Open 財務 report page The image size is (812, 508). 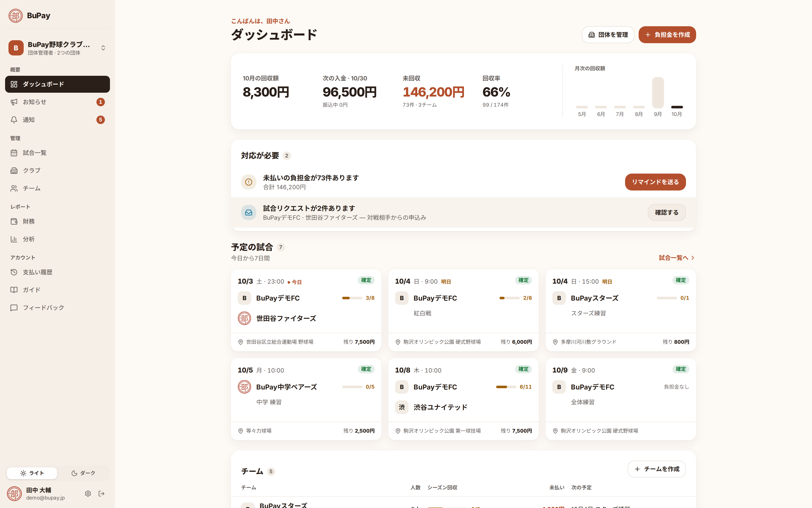(x=57, y=221)
